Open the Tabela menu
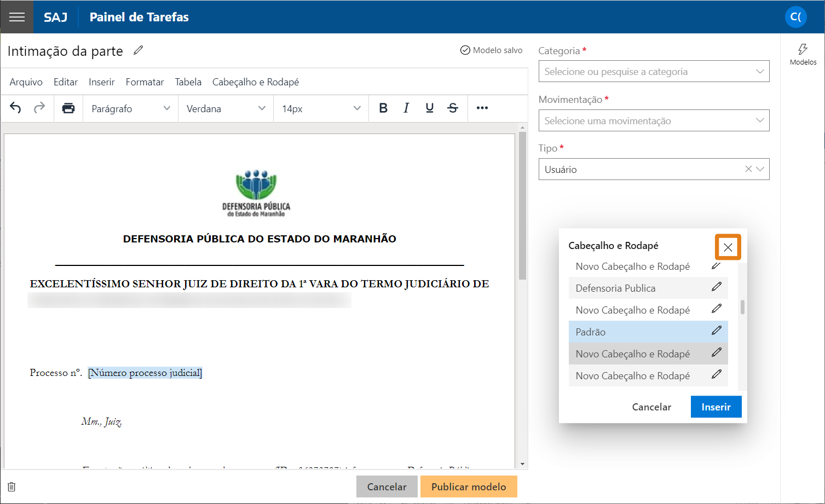This screenshot has height=504, width=825. [188, 82]
